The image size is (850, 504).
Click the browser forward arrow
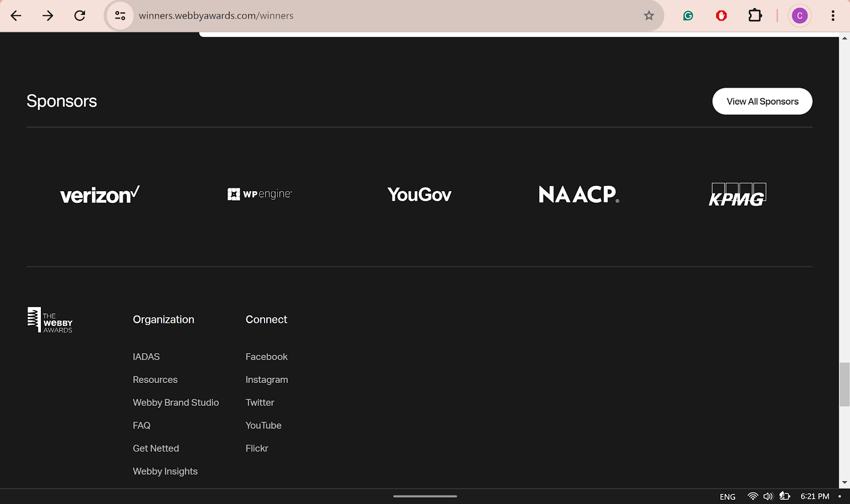pos(48,16)
